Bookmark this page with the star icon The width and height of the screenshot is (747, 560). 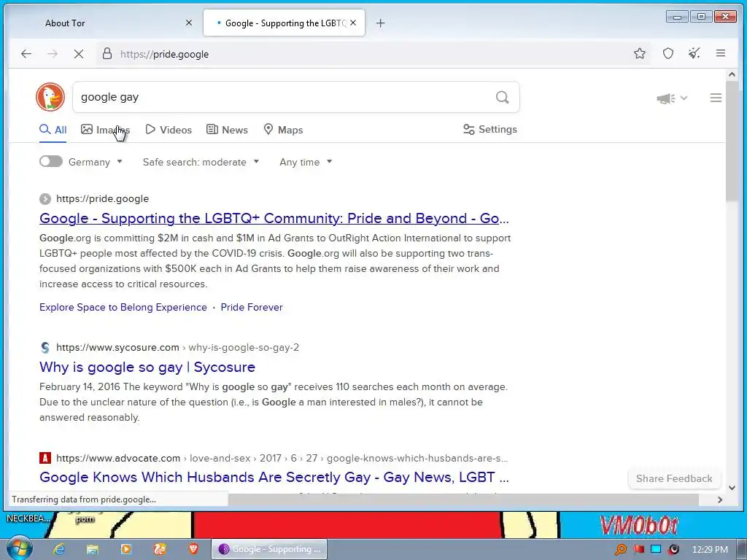click(x=639, y=53)
